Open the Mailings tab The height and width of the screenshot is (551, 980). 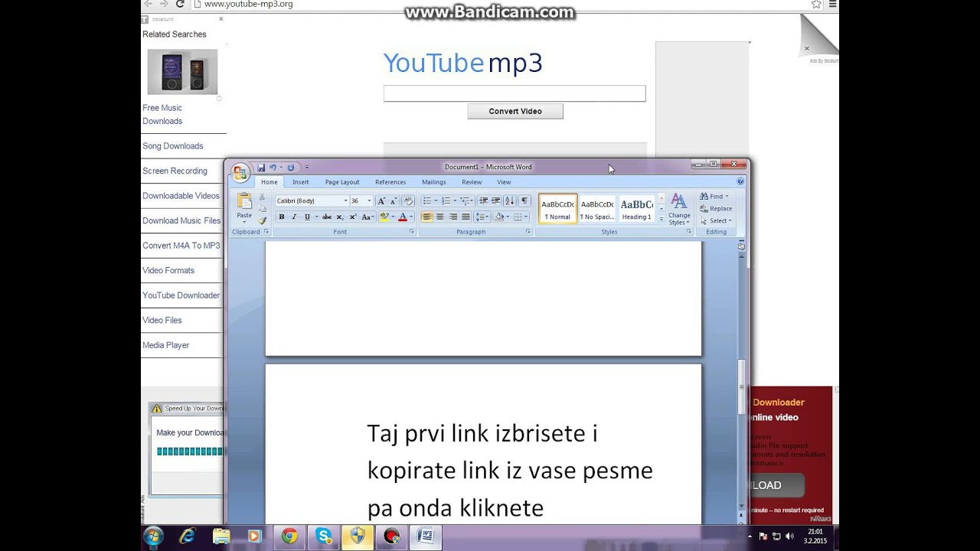[x=433, y=182]
